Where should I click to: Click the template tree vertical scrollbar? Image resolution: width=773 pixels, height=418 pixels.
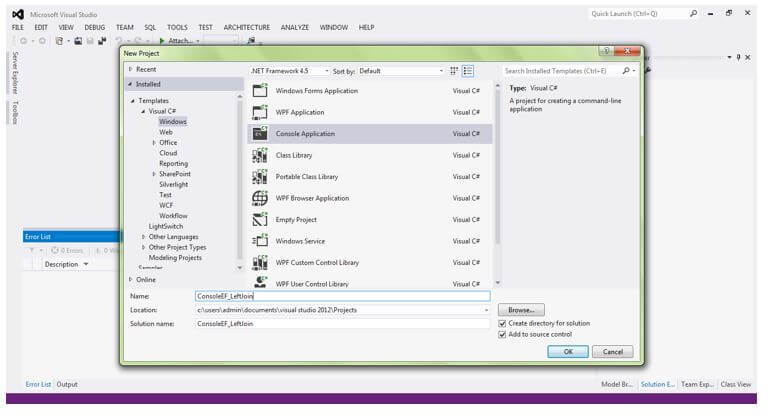coord(240,182)
